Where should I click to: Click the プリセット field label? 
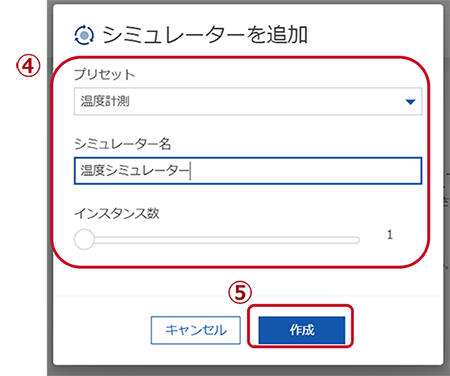104,74
